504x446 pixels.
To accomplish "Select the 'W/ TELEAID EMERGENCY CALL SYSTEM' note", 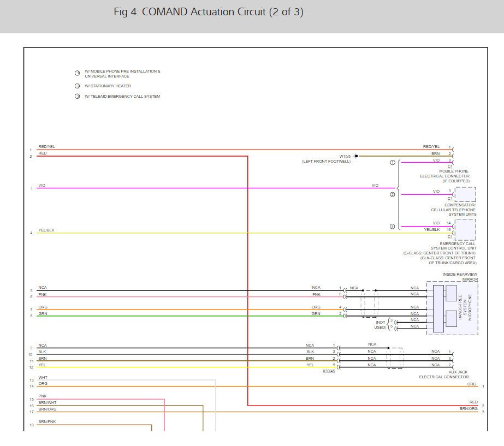I will click(x=122, y=97).
